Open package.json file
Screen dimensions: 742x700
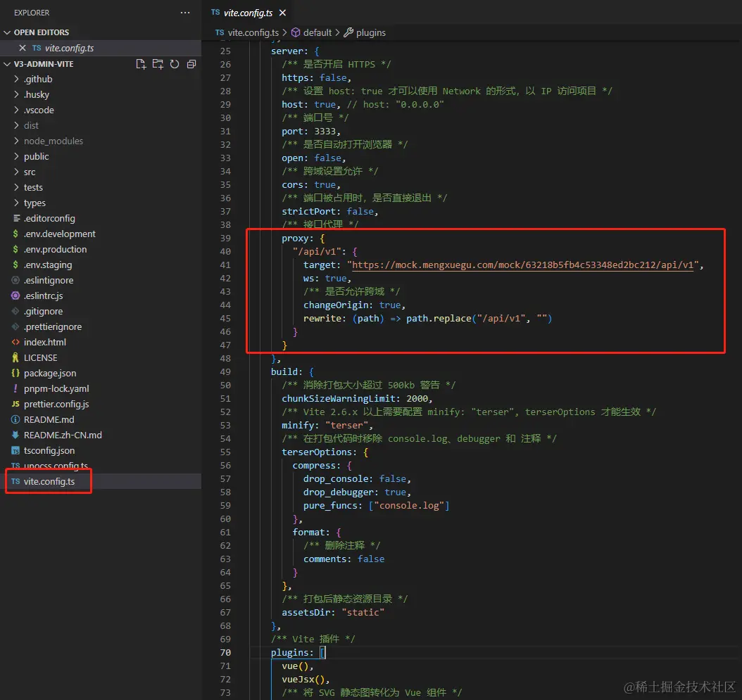point(50,373)
